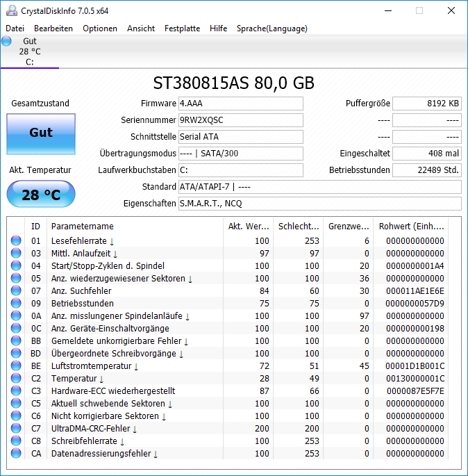Click the Eingeschaltet field 408 mal
The image size is (468, 476).
coord(427,154)
